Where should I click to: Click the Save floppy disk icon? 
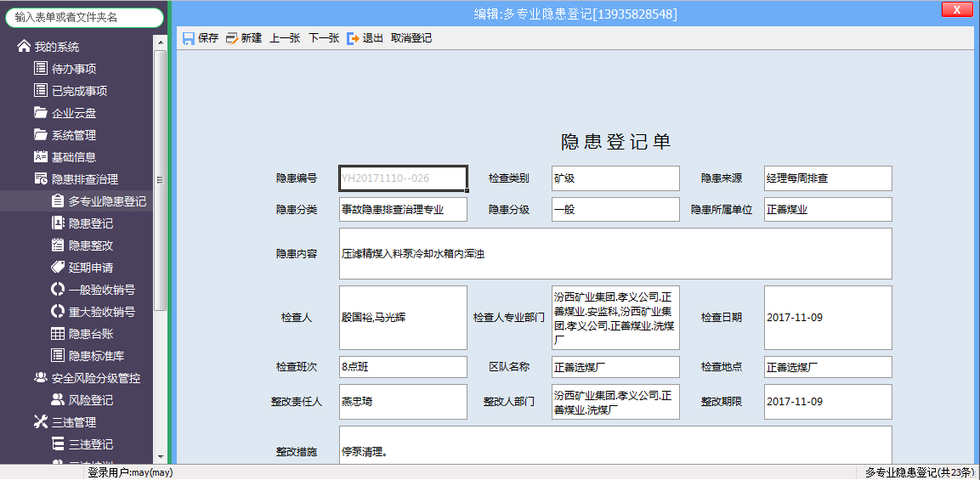(x=189, y=38)
